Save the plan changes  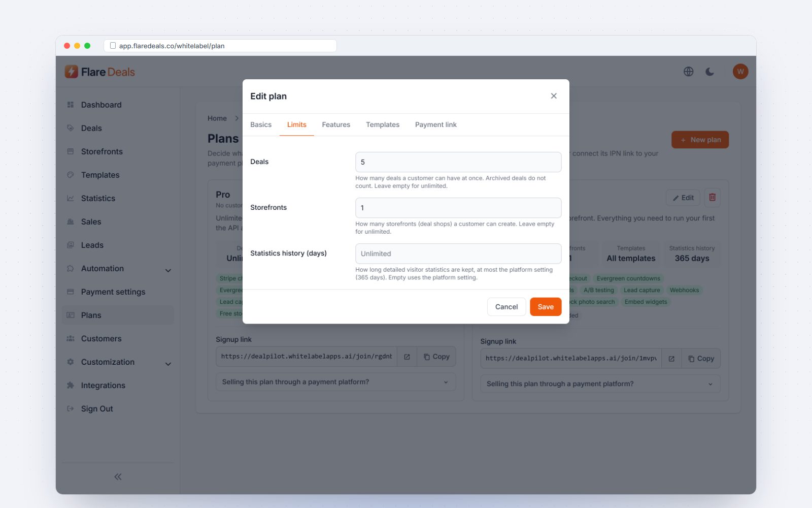(x=546, y=307)
